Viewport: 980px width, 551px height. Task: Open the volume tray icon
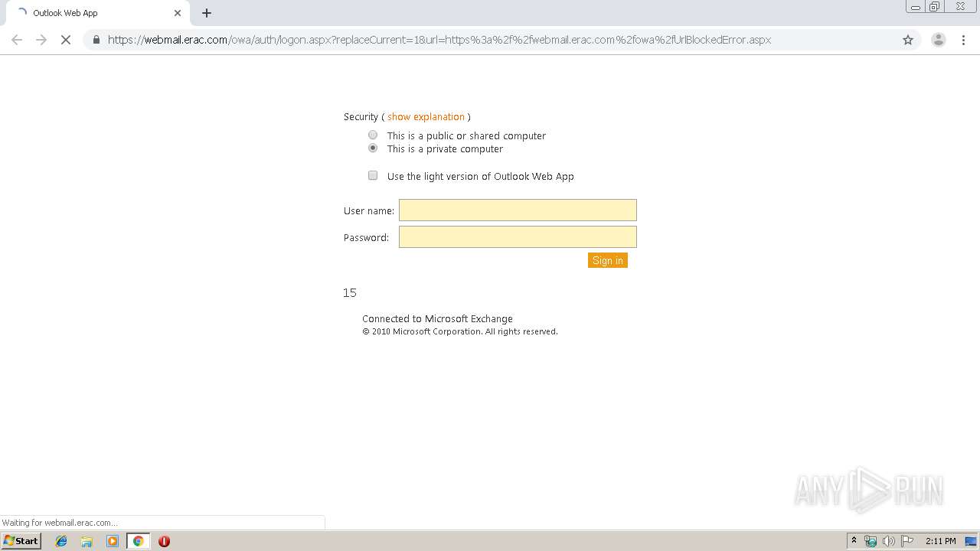click(x=888, y=541)
